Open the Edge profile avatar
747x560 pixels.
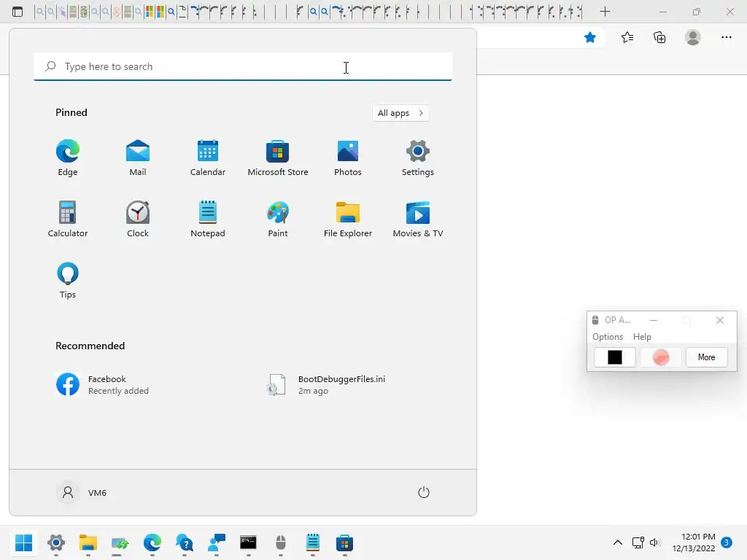(x=693, y=37)
